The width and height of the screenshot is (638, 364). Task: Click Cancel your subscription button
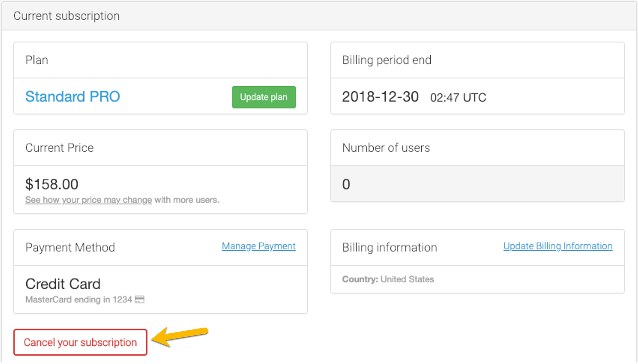click(80, 342)
